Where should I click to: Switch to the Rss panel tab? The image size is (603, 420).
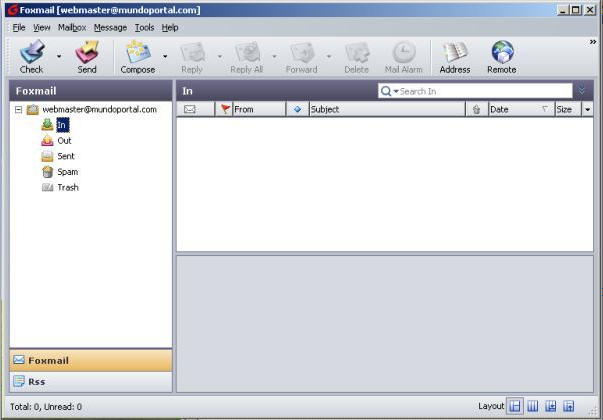91,382
